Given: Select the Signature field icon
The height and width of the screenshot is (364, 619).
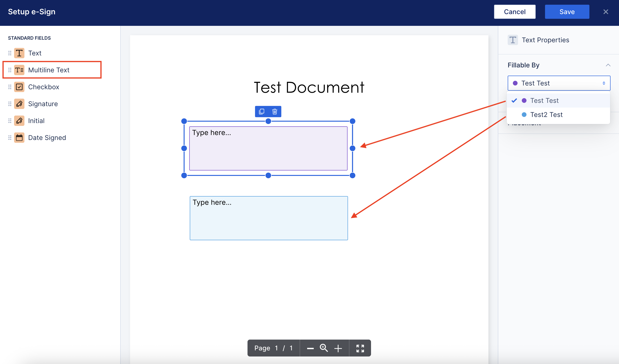Looking at the screenshot, I should tap(19, 104).
